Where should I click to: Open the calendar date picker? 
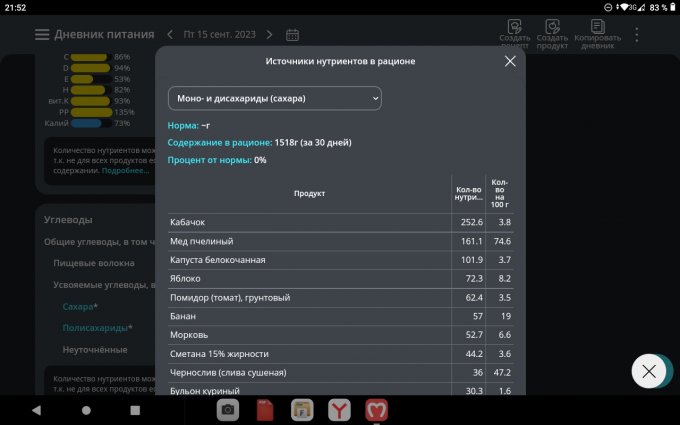[x=293, y=35]
